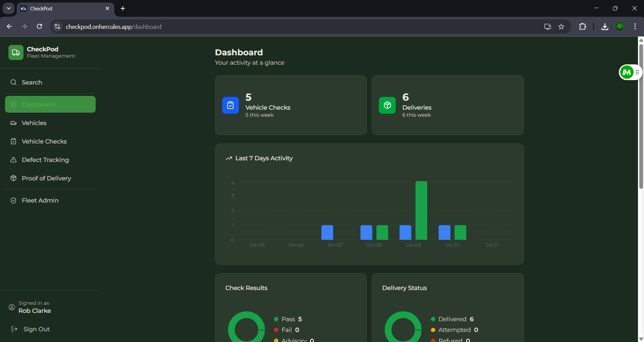Image resolution: width=644 pixels, height=342 pixels.
Task: Click inside the browser address bar
Action: click(235, 26)
